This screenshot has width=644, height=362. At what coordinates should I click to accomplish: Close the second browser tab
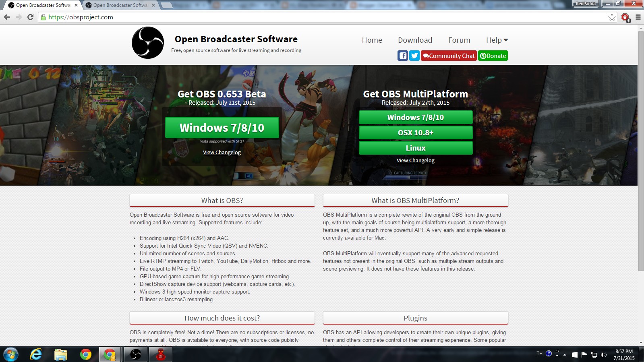153,5
